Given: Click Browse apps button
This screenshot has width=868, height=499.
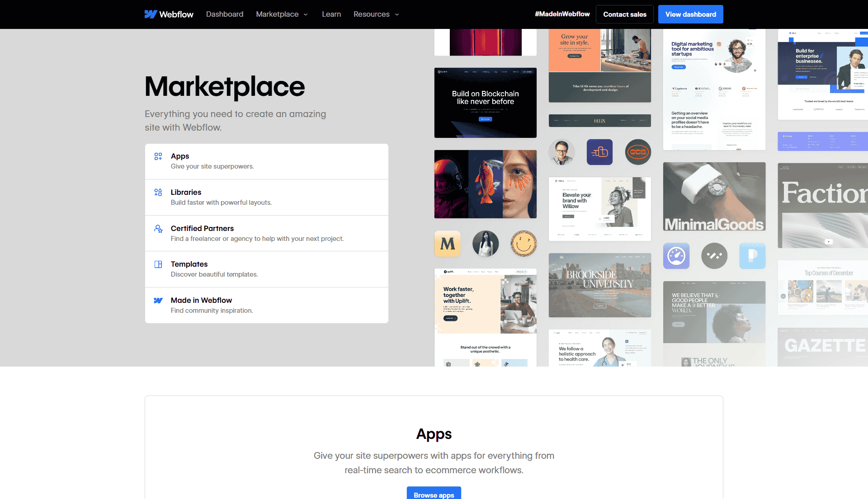Looking at the screenshot, I should click(x=434, y=494).
